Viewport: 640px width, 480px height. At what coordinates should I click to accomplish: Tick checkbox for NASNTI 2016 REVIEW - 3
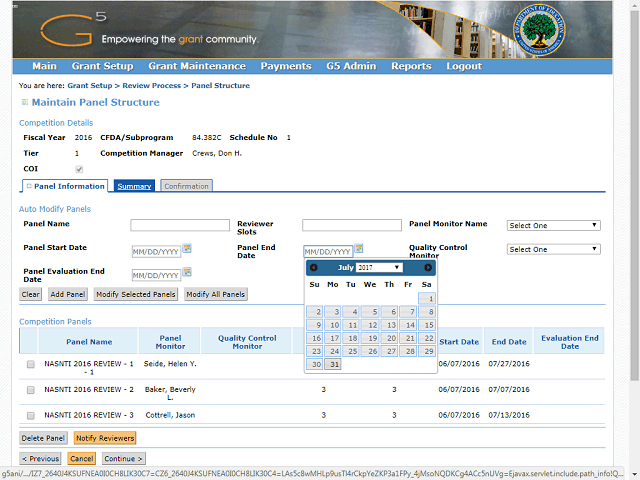click(31, 416)
